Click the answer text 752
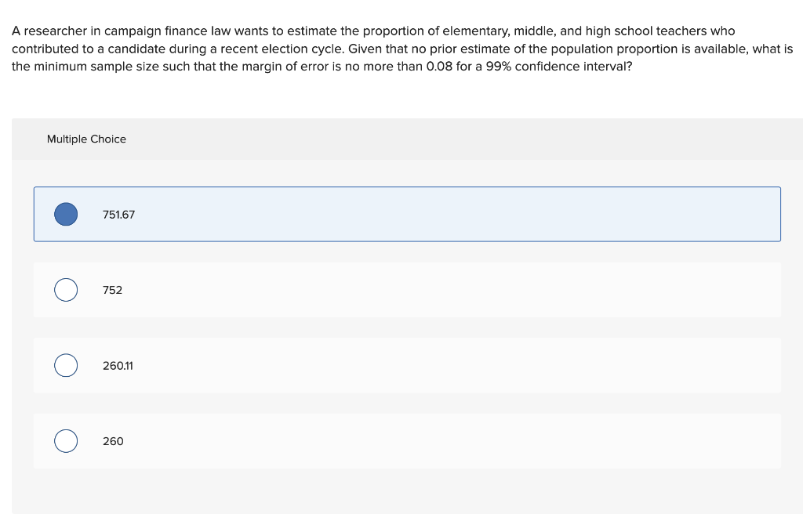The height and width of the screenshot is (532, 803). click(113, 290)
